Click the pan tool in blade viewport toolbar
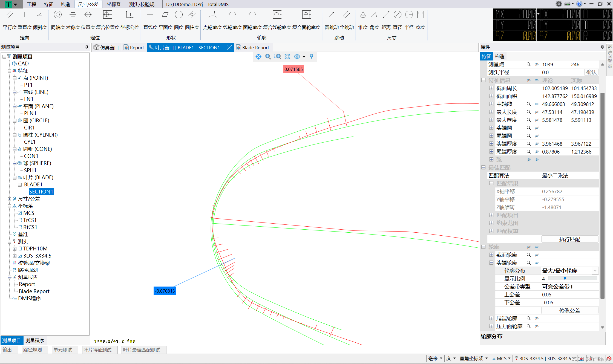 (258, 57)
